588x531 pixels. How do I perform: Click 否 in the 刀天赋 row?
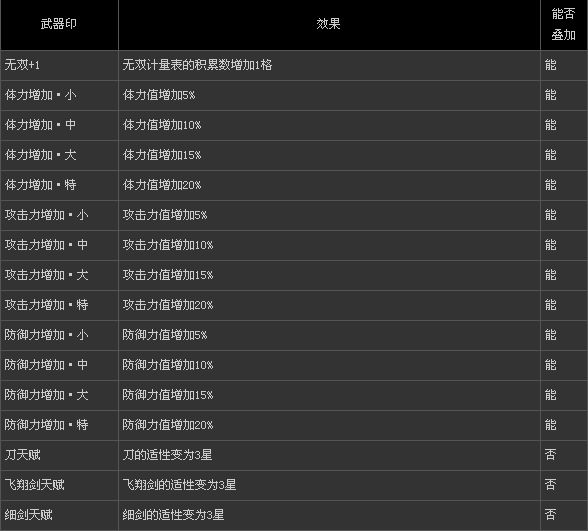(x=550, y=455)
